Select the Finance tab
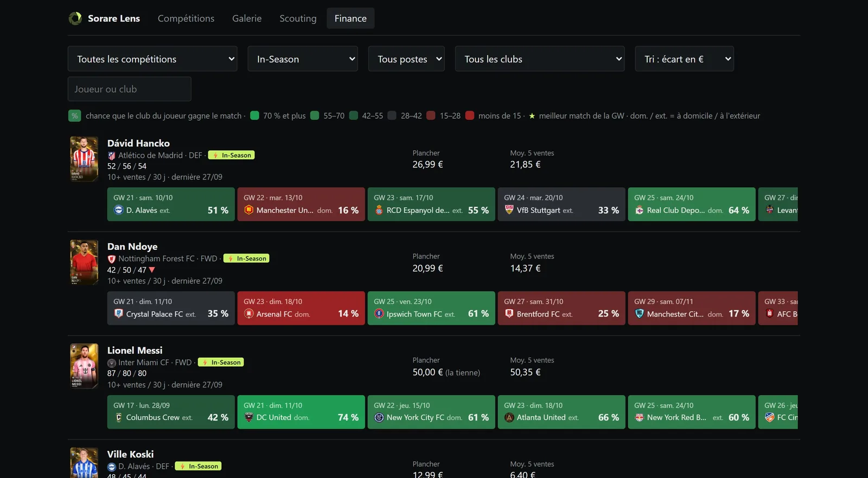 pyautogui.click(x=350, y=18)
